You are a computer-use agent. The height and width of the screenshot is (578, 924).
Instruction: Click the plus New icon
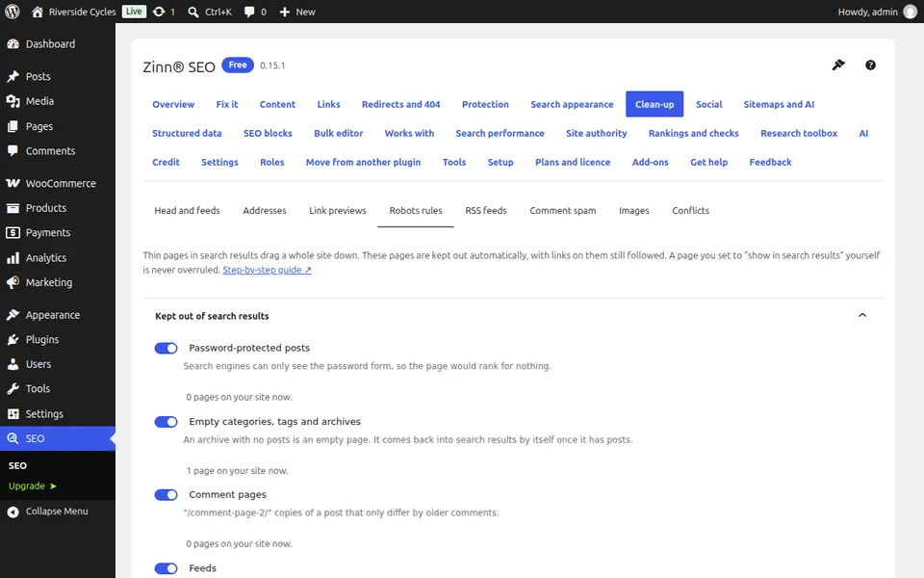[285, 12]
